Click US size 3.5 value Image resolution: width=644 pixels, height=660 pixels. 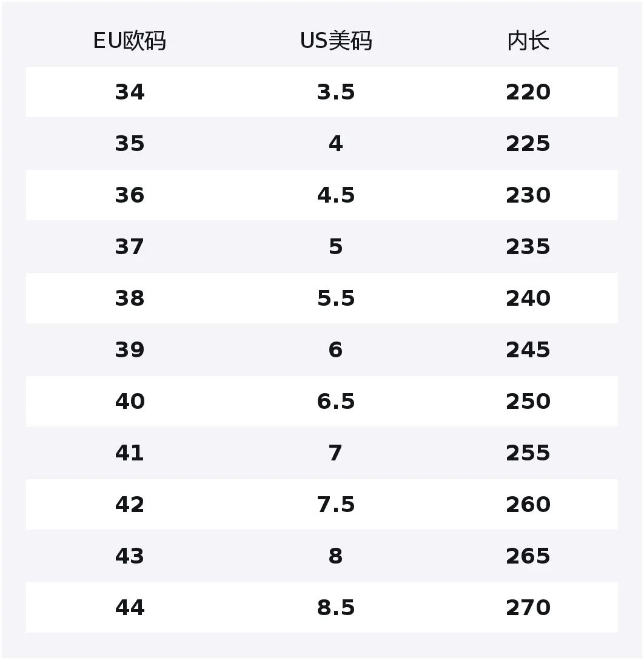(x=336, y=92)
